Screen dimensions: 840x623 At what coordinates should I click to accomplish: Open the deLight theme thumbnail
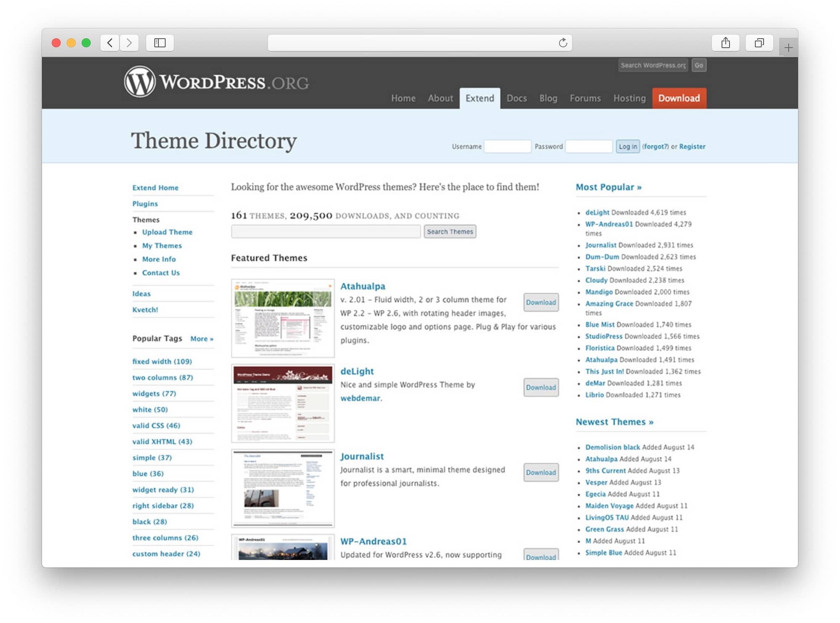point(283,403)
